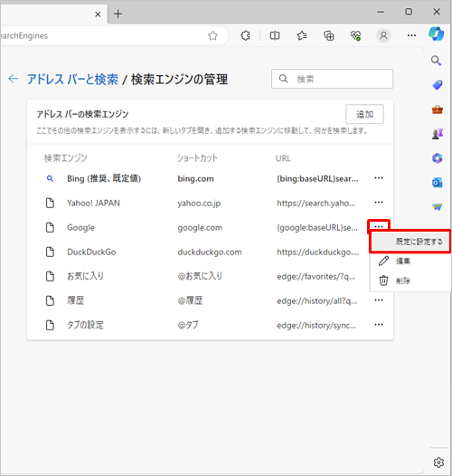
Task: Select the Yahoo! JAPAN entry name
Action: click(93, 203)
